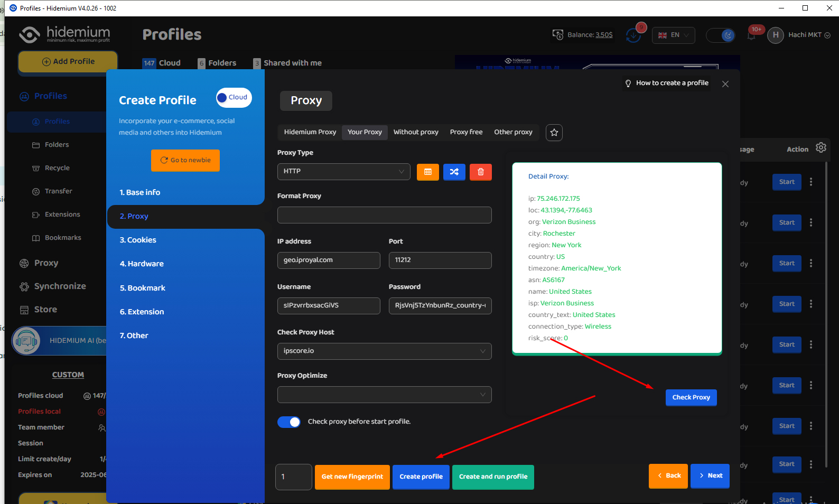Open the HIDEMIUM AI assistant avatar

coord(26,341)
